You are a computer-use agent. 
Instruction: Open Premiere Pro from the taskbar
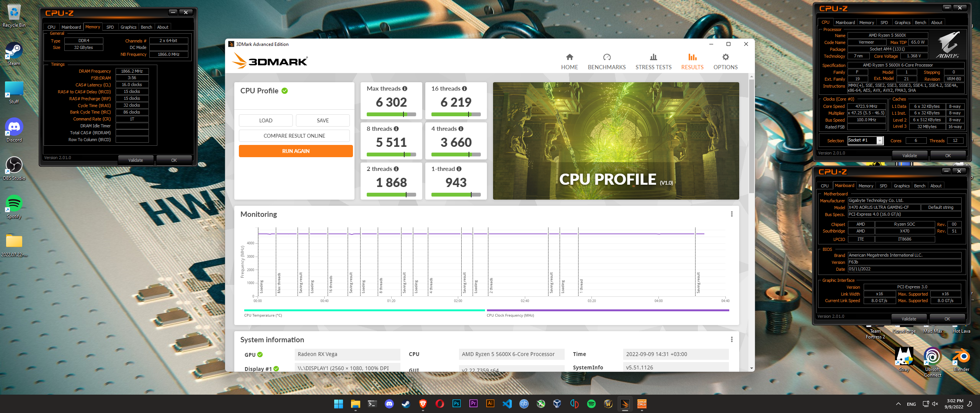point(473,404)
